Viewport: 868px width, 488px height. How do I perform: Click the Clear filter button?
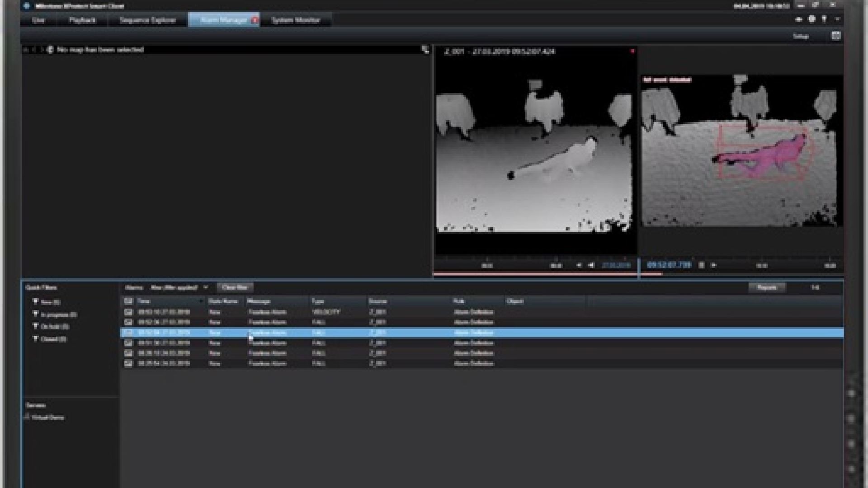235,287
